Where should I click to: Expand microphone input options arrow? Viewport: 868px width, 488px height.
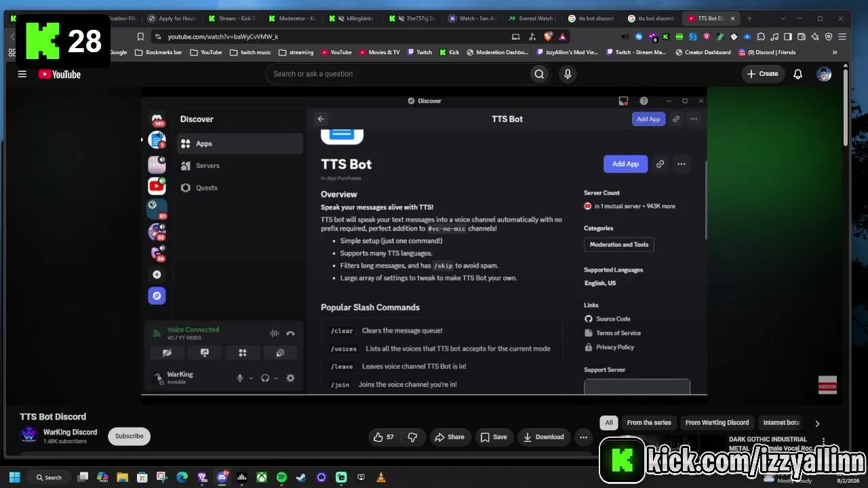point(251,378)
